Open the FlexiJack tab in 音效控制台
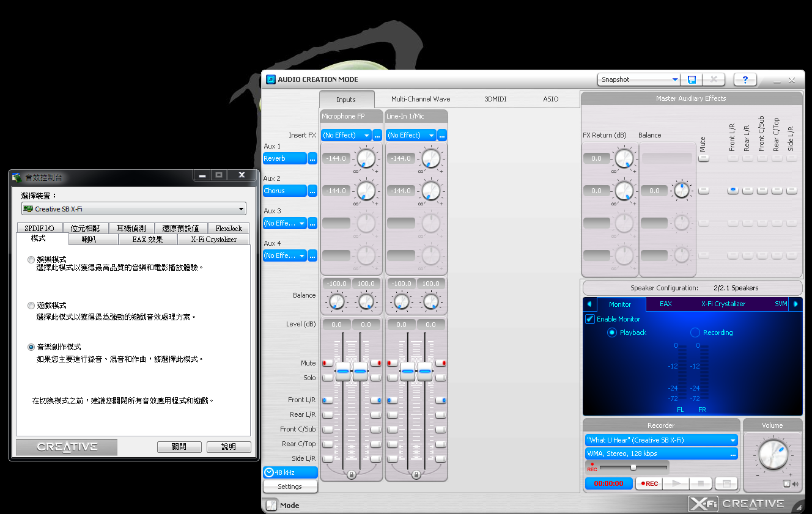Screen dimensions: 812x514 pyautogui.click(x=229, y=228)
